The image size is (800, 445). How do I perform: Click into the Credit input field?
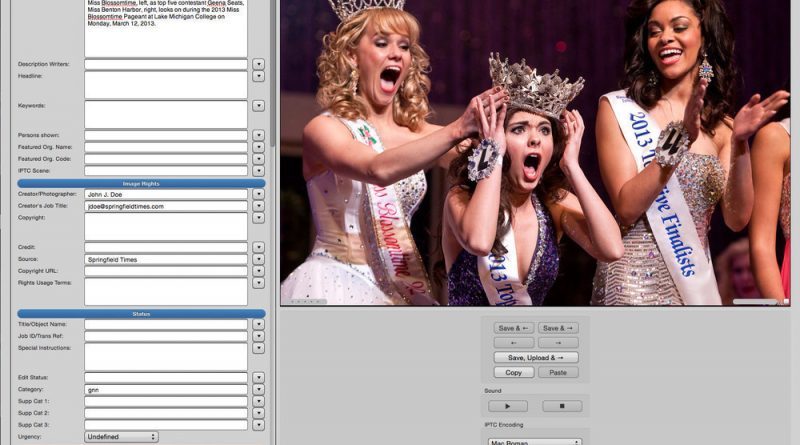pos(165,247)
